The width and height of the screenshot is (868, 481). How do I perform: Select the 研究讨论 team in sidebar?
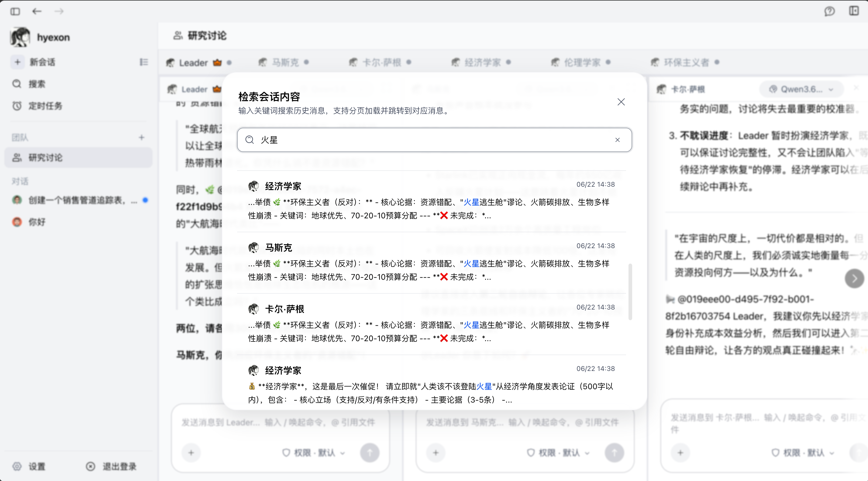click(78, 157)
